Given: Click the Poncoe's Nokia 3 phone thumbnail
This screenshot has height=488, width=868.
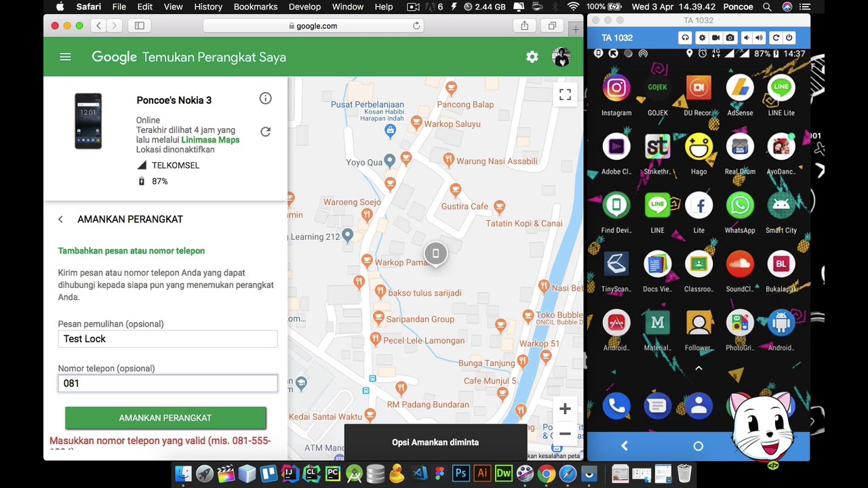Looking at the screenshot, I should [x=88, y=121].
